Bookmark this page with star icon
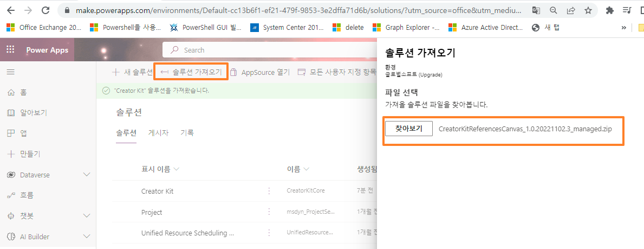This screenshot has width=644, height=249. (588, 10)
